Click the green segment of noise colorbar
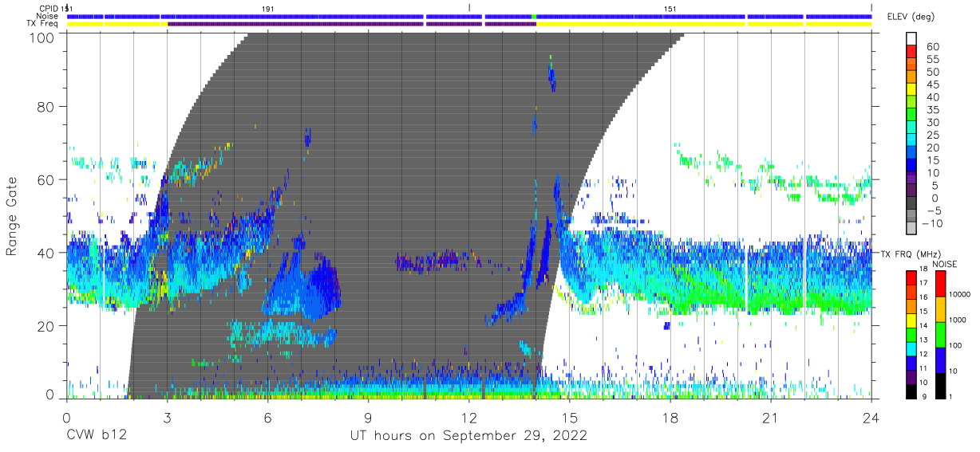This screenshot has width=980, height=452. (939, 333)
